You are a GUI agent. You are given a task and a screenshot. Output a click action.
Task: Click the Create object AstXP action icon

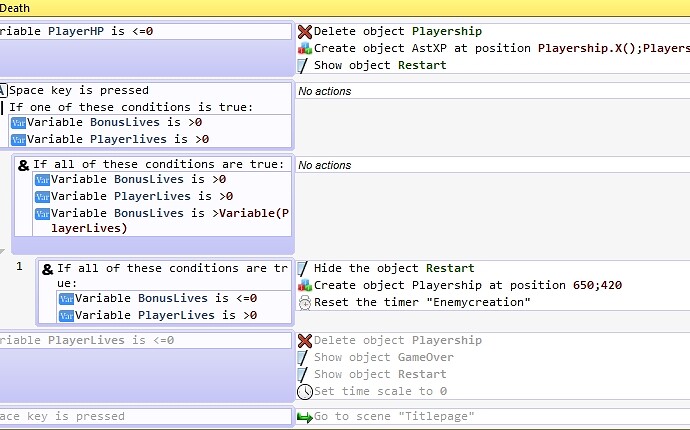point(305,48)
